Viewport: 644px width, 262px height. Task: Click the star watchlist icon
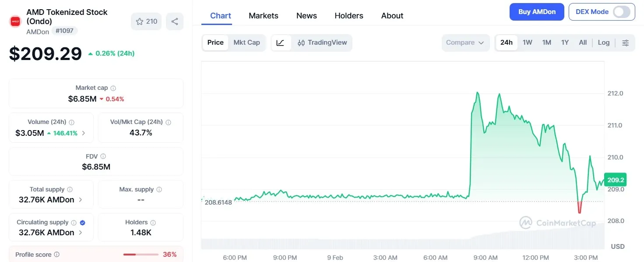pos(140,21)
